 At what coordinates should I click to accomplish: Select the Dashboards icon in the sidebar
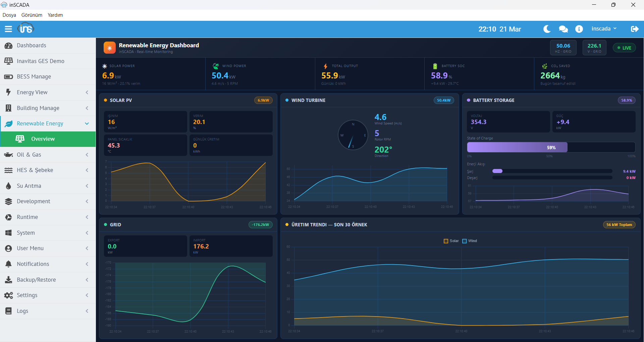[8, 45]
